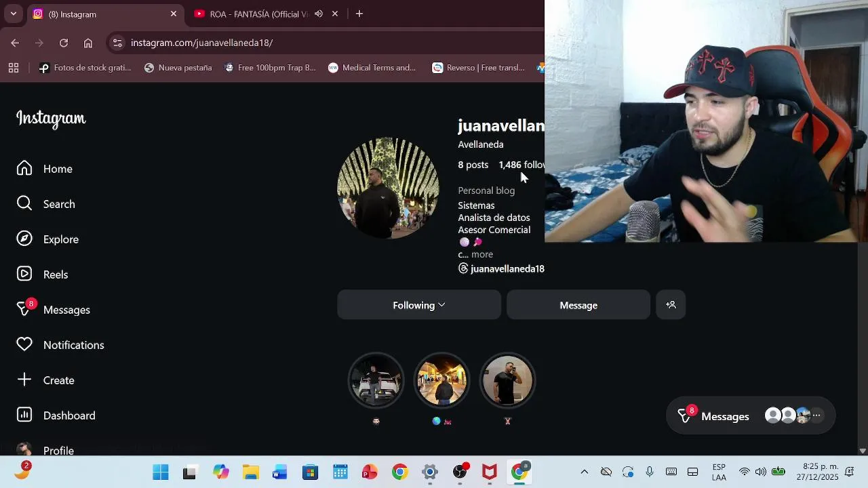Viewport: 868px width, 488px height.
Task: Open the apps grid in bookmarks bar
Action: (x=14, y=68)
